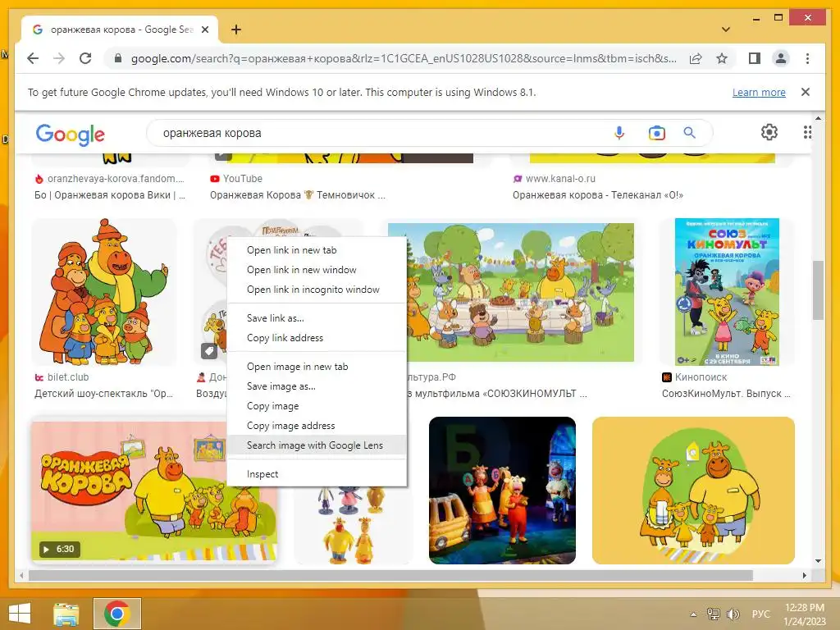Click the vertical scrollbar thumb
Viewport: 840px width, 630px height.
tap(818, 290)
